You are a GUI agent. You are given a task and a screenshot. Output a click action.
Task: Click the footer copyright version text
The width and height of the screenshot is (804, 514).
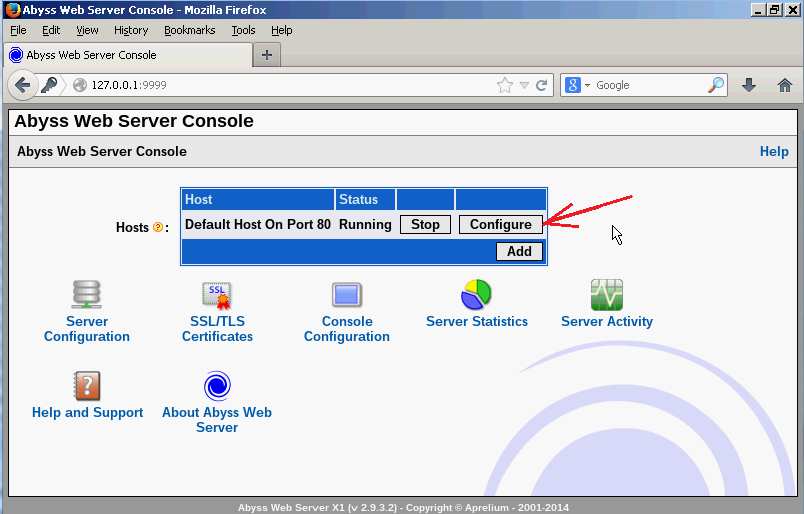point(403,507)
